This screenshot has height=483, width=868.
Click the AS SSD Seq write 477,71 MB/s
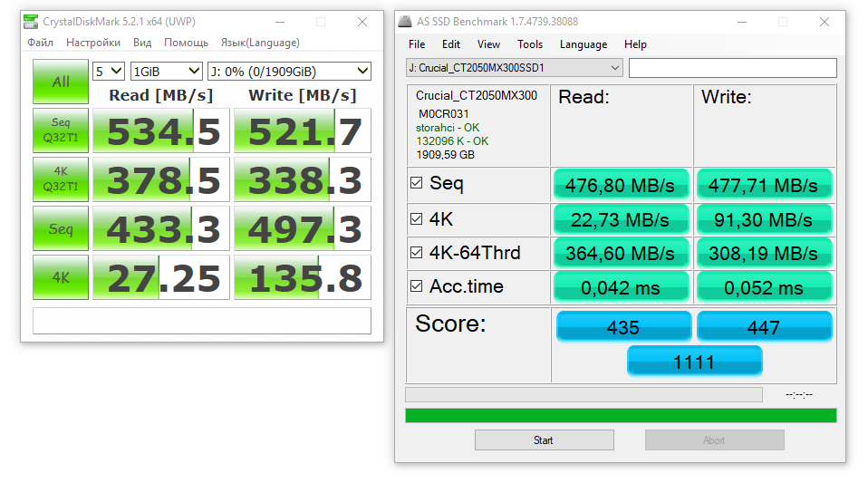764,185
